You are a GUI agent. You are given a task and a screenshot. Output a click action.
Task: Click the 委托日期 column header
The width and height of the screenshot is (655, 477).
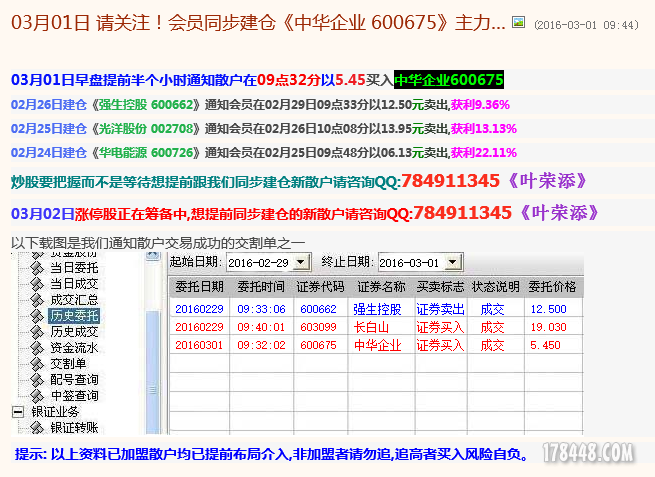tap(199, 287)
